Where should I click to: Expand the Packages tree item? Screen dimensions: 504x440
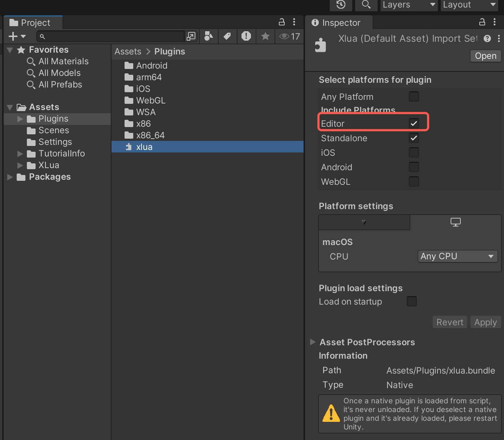(9, 177)
